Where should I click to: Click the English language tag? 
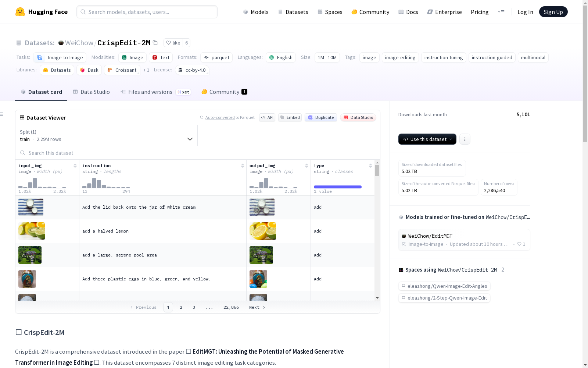tap(281, 57)
